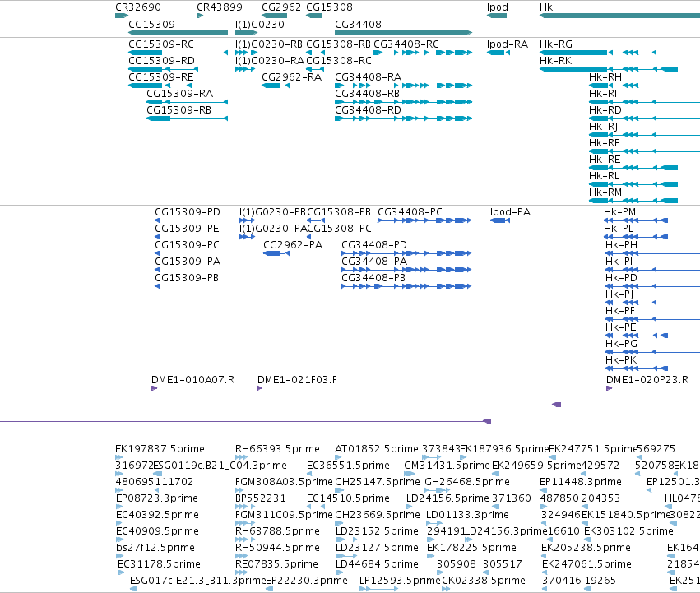
Task: Click transcript label CG15309-RD
Action: click(x=161, y=60)
